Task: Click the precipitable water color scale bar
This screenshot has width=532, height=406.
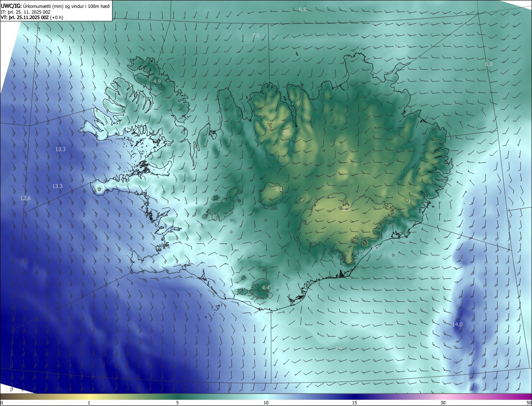Action: click(266, 397)
